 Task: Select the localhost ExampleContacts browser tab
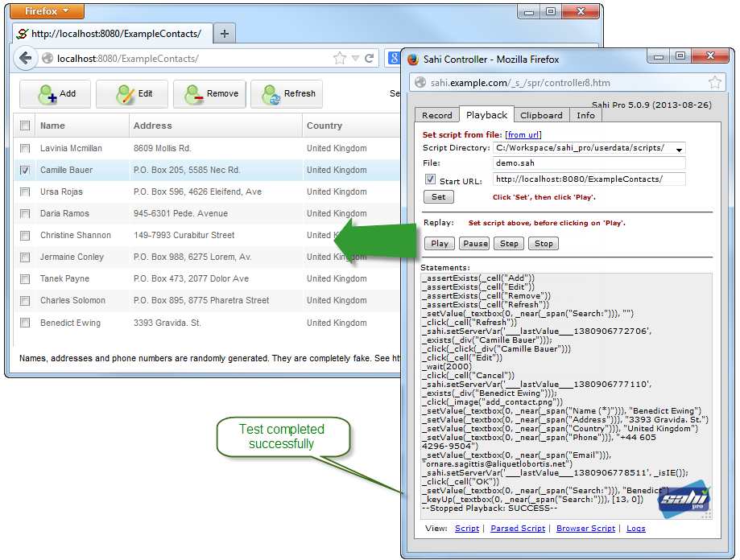112,34
